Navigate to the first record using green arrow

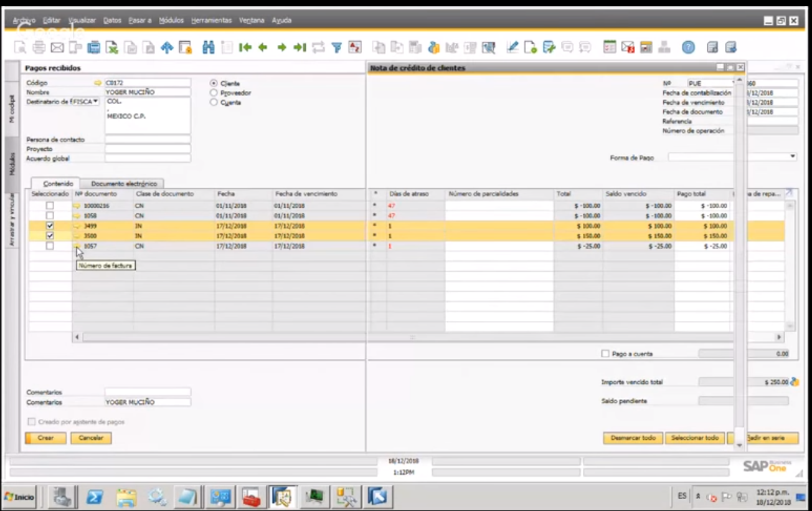point(246,46)
